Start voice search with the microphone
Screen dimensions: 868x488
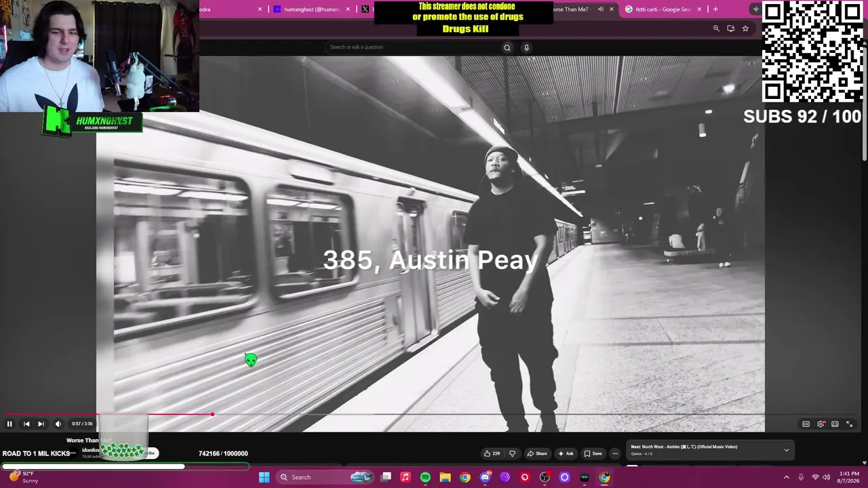[526, 47]
